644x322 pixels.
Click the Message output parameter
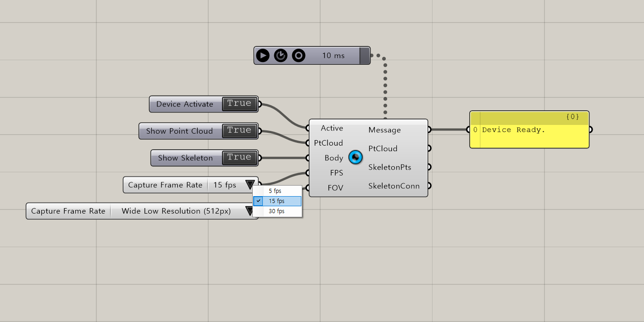click(x=384, y=130)
